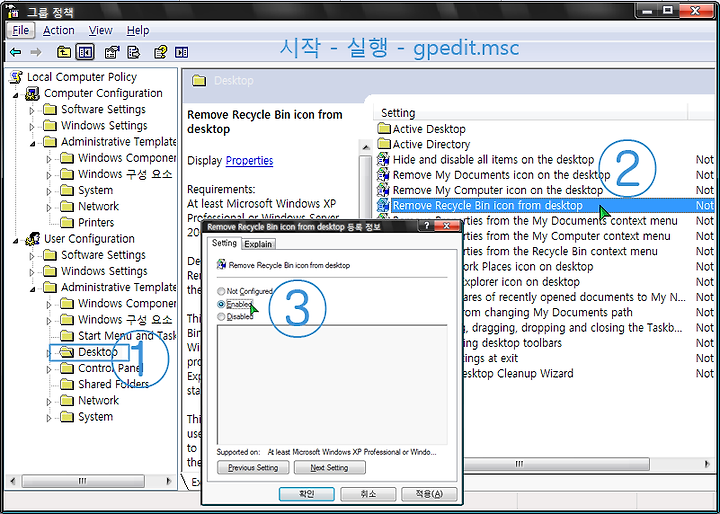
Task: Click the dialog's help question mark button
Action: (426, 226)
